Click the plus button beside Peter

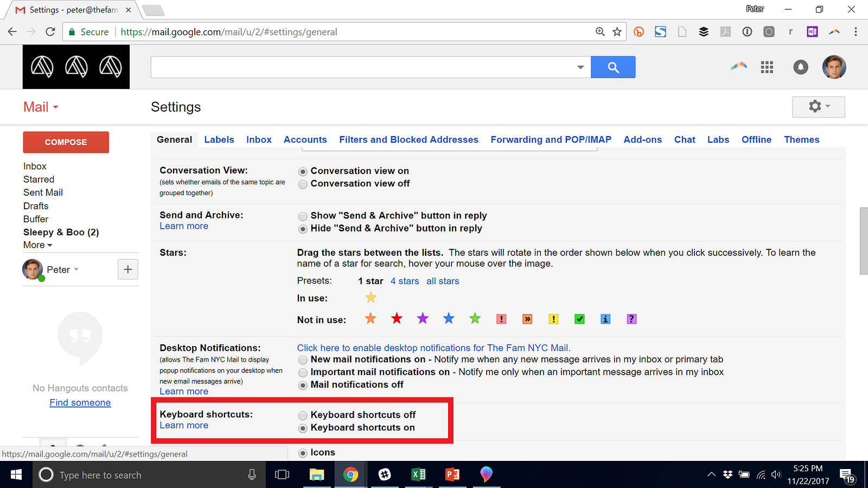pyautogui.click(x=128, y=269)
